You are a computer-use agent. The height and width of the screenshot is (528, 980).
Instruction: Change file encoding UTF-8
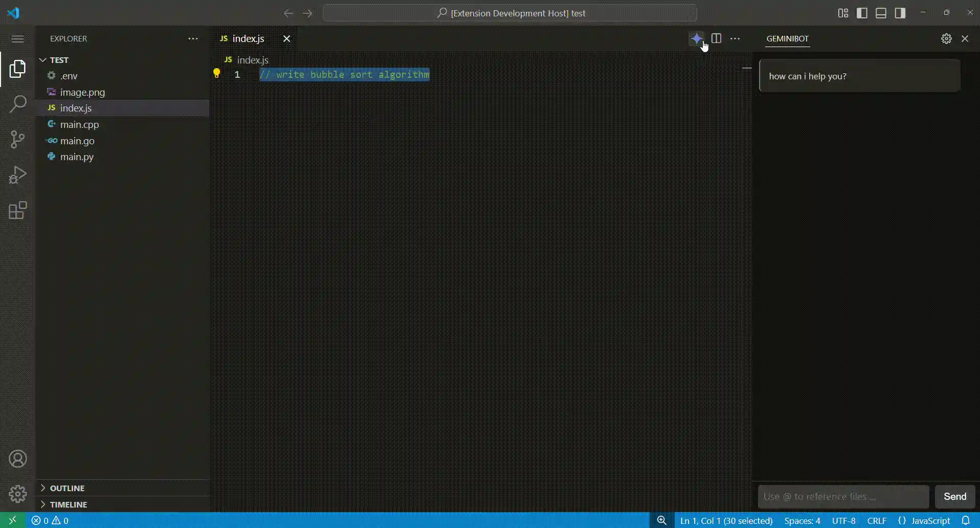click(844, 520)
